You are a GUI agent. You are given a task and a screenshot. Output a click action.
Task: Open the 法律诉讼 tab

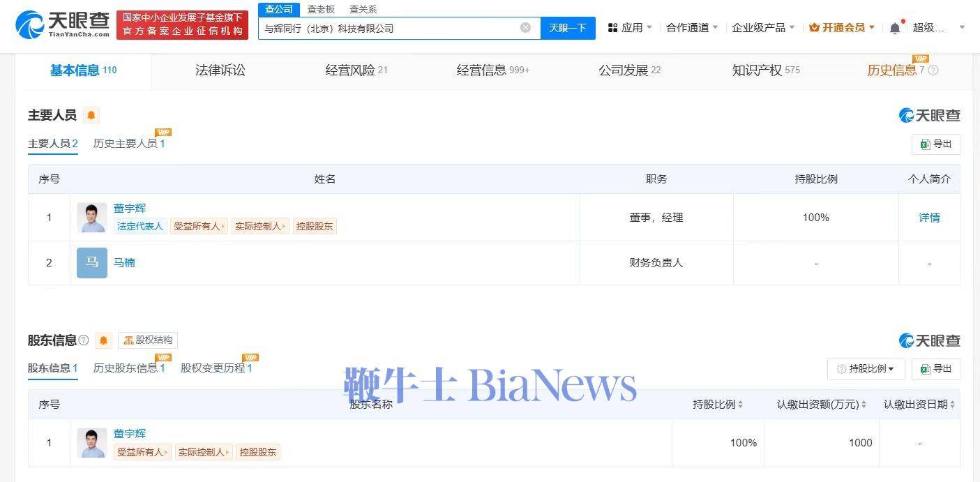[220, 70]
